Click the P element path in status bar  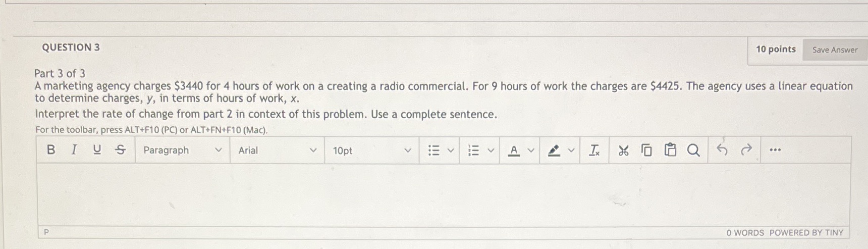click(x=46, y=232)
